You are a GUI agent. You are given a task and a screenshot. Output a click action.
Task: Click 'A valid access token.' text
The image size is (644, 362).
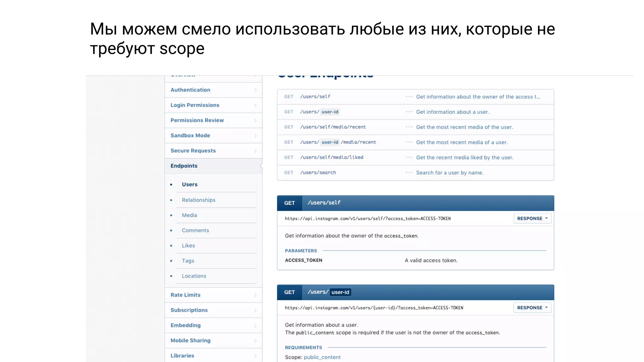click(x=431, y=261)
